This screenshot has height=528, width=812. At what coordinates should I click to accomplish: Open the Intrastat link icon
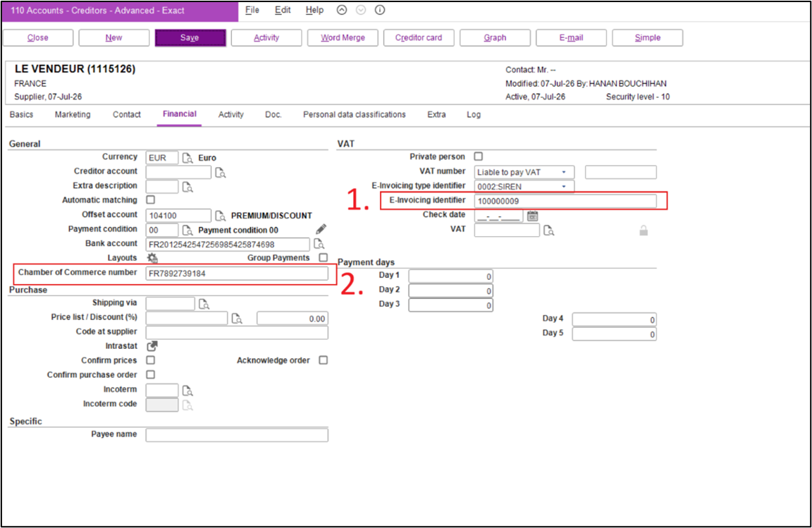152,346
